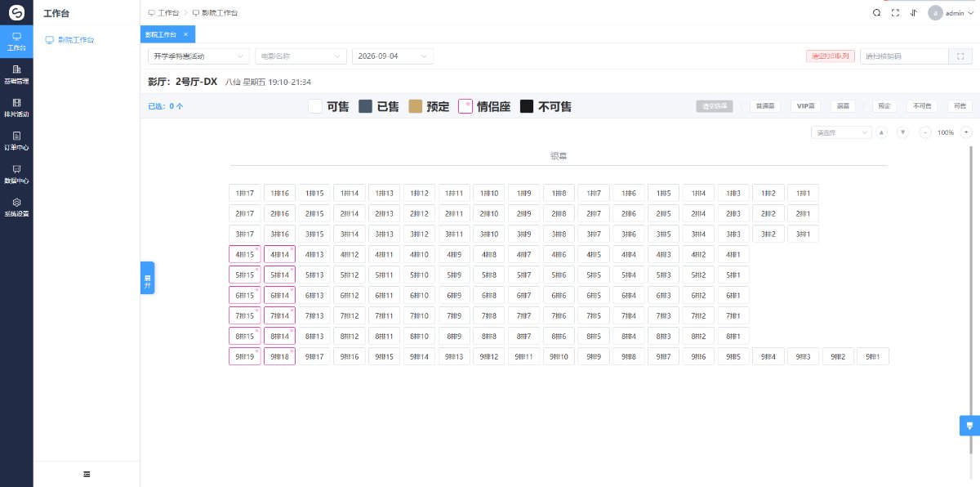The image size is (980, 487).
Task: Click the 可售 action button at far right
Action: pyautogui.click(x=960, y=106)
